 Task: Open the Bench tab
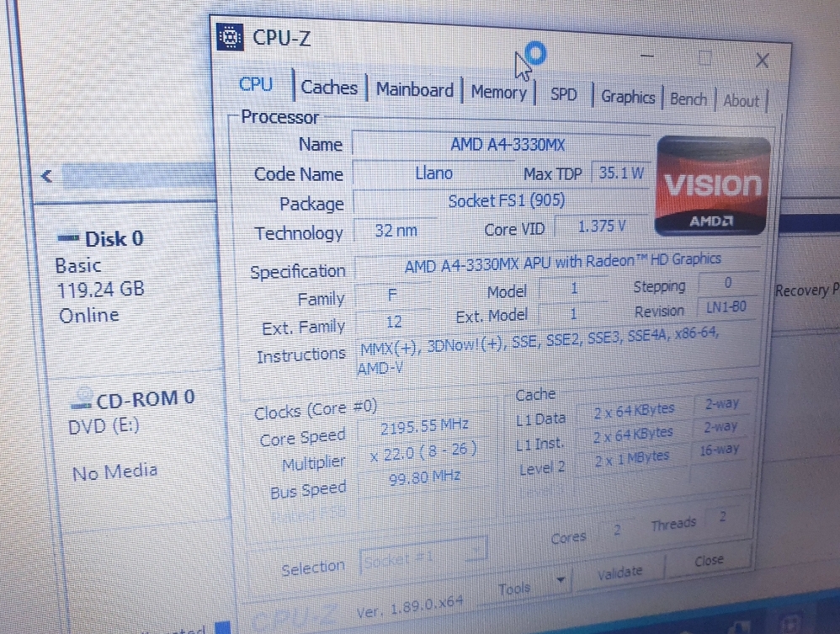click(x=688, y=99)
